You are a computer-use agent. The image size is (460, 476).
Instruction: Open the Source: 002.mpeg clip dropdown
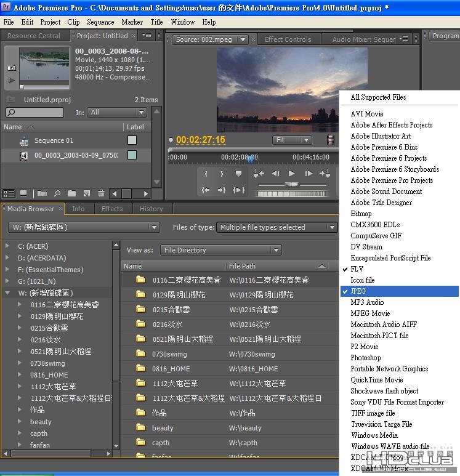(209, 39)
